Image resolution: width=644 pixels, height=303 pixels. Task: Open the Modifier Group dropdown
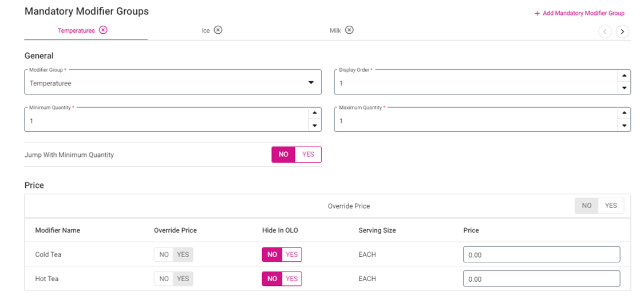click(311, 82)
